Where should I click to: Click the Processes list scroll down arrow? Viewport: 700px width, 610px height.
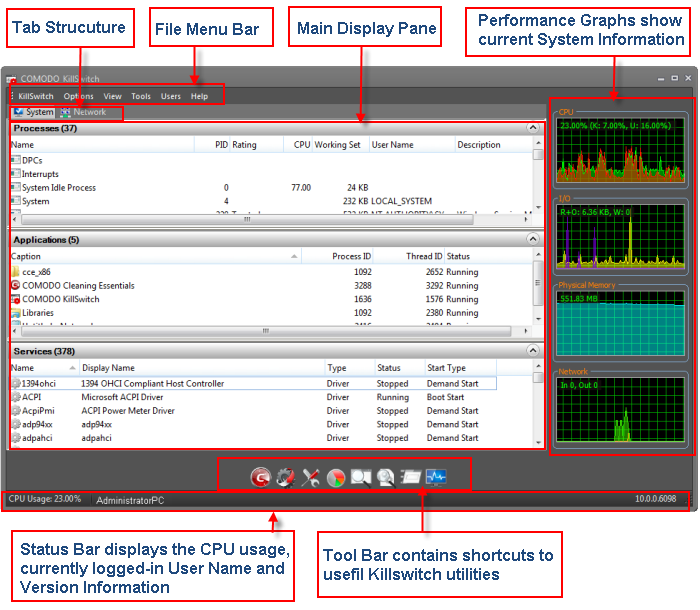538,207
